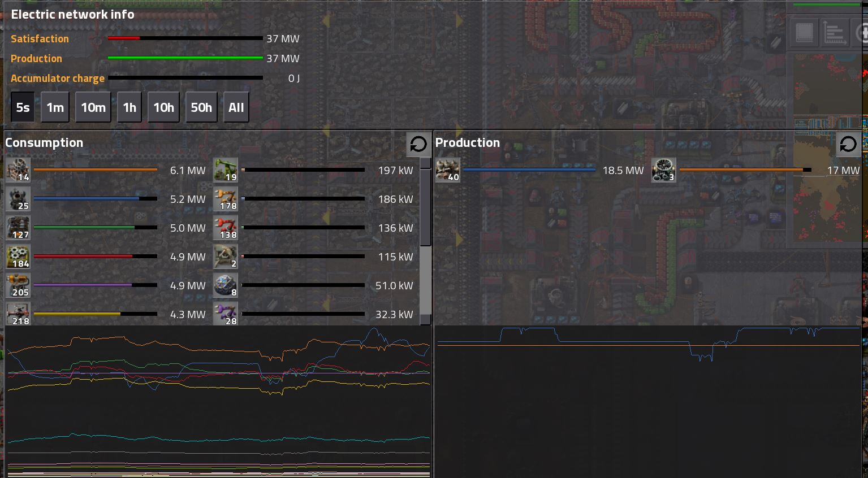Switch graph to the 1h range
The width and height of the screenshot is (868, 478).
click(x=129, y=107)
